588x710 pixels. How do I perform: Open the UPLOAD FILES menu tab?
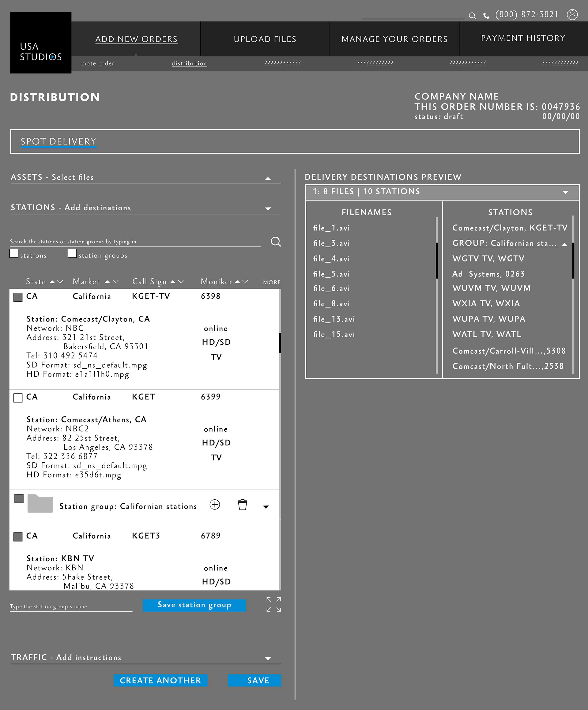(x=265, y=39)
